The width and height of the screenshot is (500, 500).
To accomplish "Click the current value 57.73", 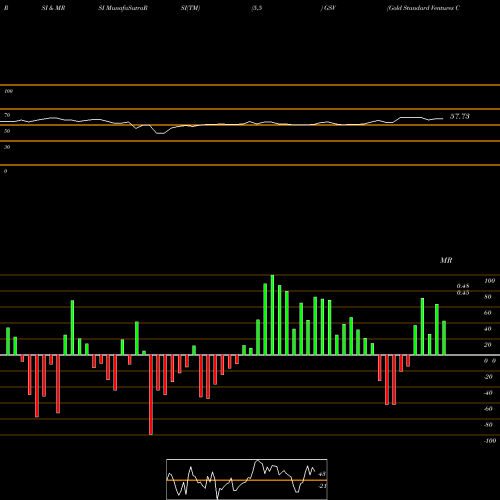I will click(x=460, y=116).
